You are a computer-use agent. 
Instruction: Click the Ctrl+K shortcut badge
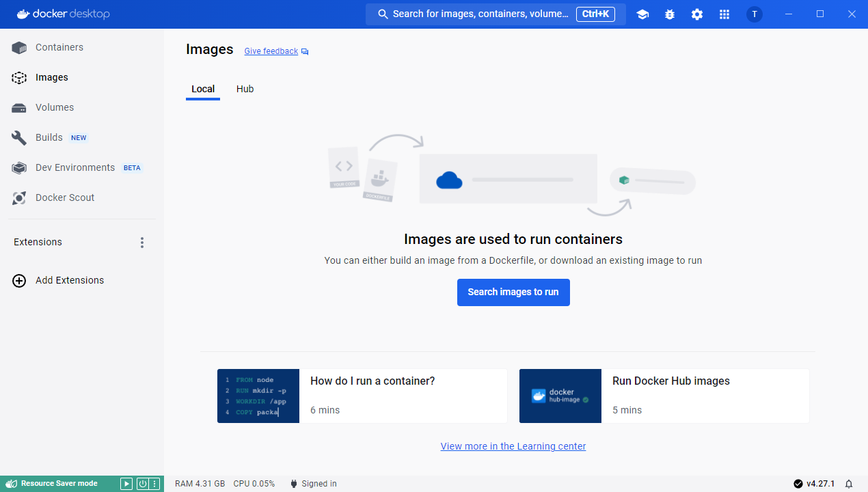[596, 14]
